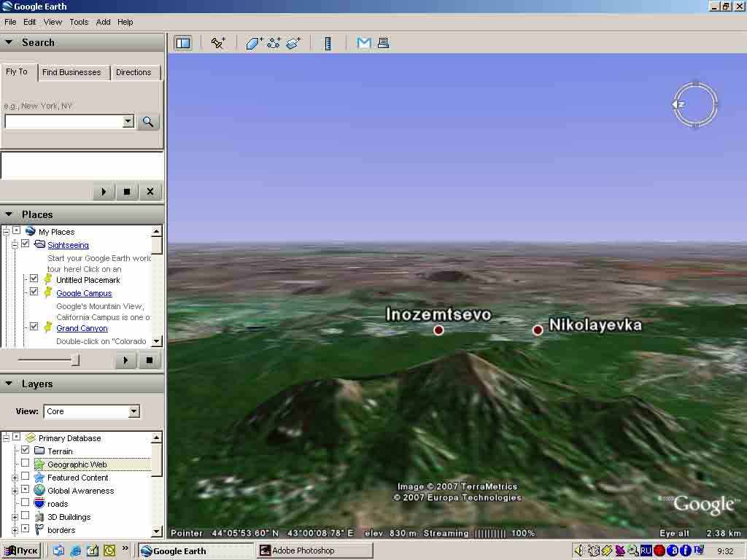Open the Fly To address dropdown
Image resolution: width=747 pixels, height=560 pixels.
[128, 122]
